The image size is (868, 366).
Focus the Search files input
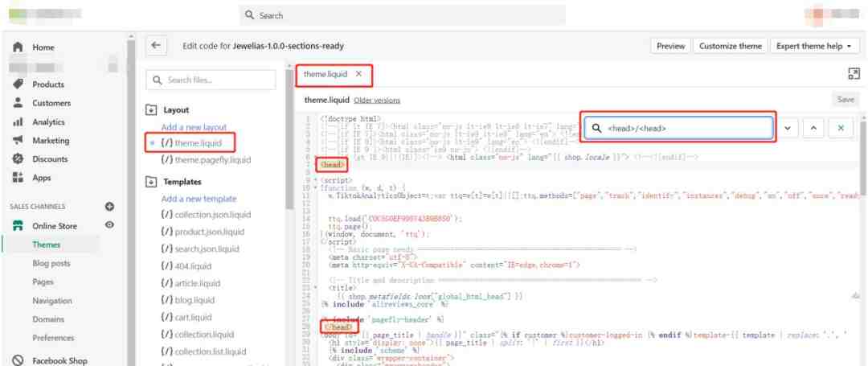[x=211, y=80]
